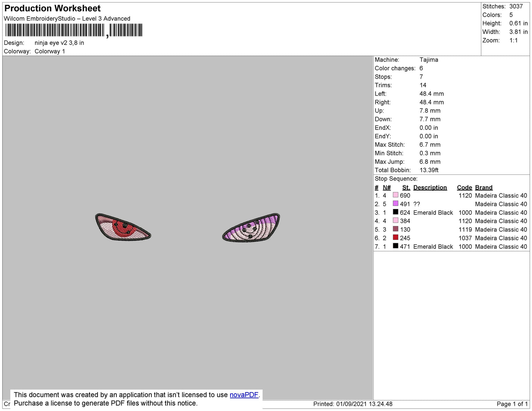Click the Description column header
Viewport: 532px width, 411px height.
[x=430, y=187]
